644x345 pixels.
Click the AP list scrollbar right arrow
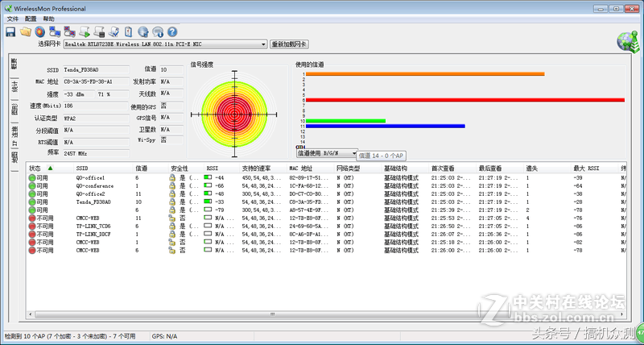pos(622,314)
